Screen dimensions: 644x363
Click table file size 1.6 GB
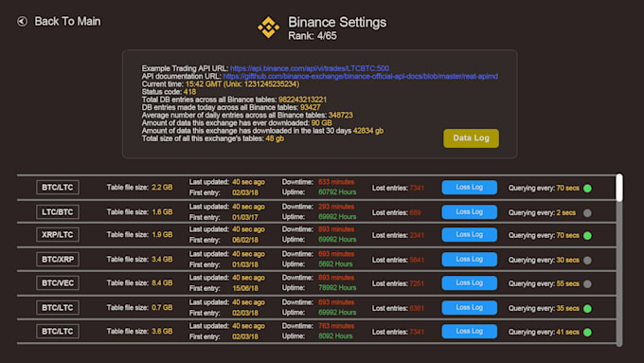click(x=162, y=212)
